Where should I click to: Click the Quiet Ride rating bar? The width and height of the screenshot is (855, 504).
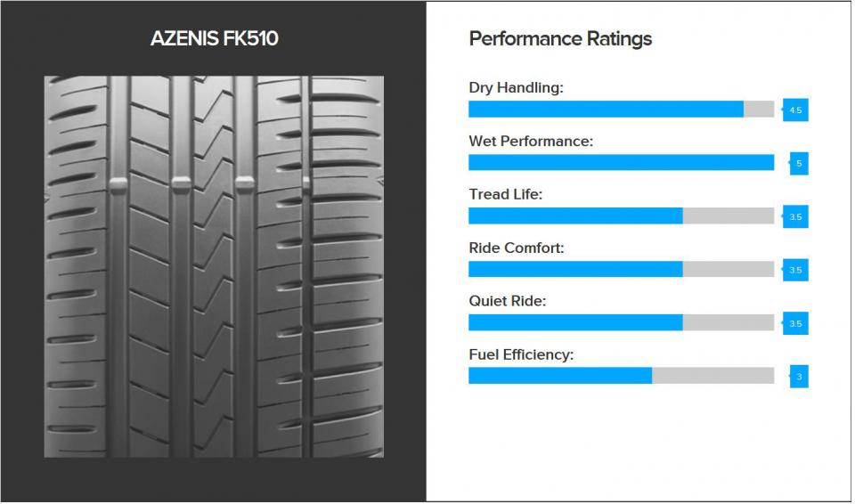tap(621, 323)
